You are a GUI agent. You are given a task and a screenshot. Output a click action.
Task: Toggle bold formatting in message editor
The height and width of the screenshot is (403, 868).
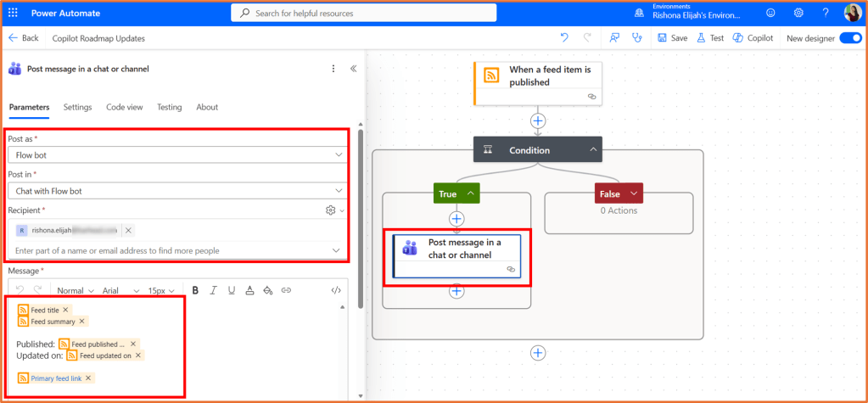195,290
